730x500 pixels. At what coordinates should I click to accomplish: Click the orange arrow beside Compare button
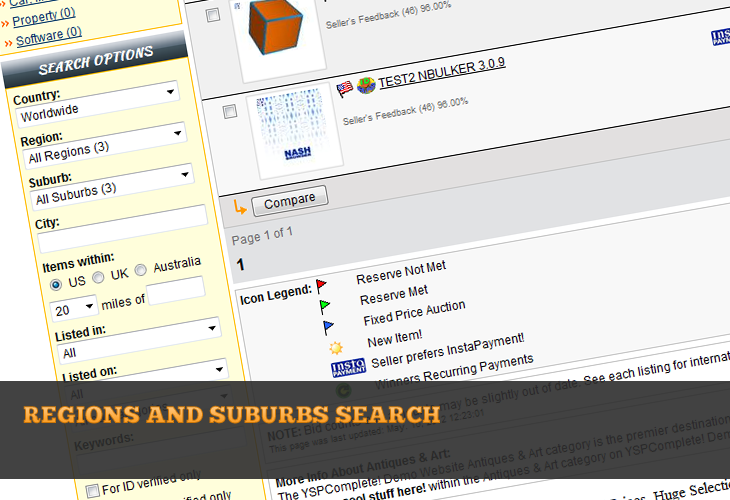[x=240, y=207]
